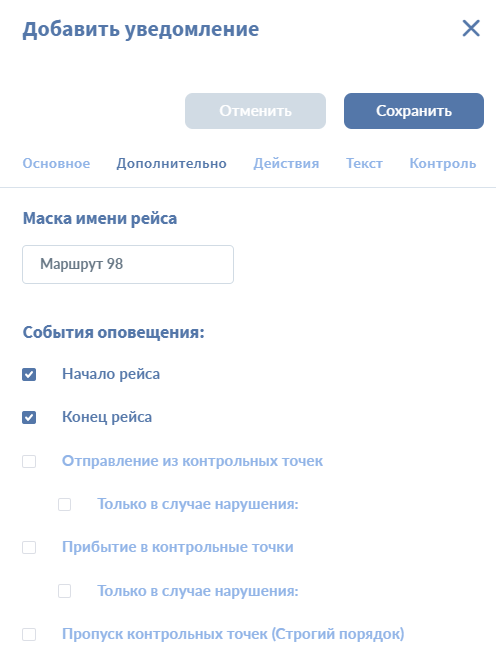
Task: Focus the Маска имени рейса input field
Action: (x=128, y=264)
